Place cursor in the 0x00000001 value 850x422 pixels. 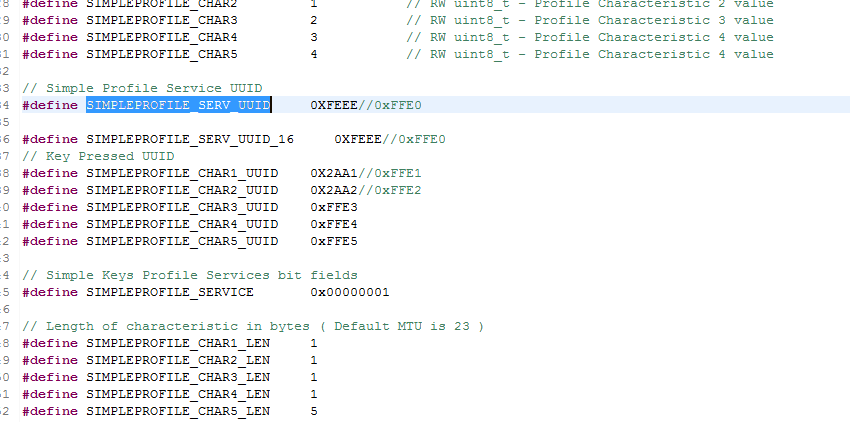pyautogui.click(x=349, y=292)
